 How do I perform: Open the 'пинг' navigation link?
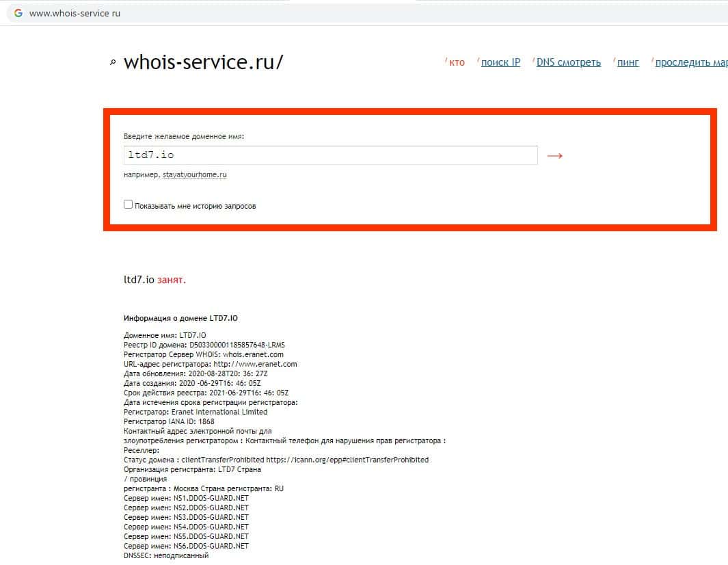[628, 62]
